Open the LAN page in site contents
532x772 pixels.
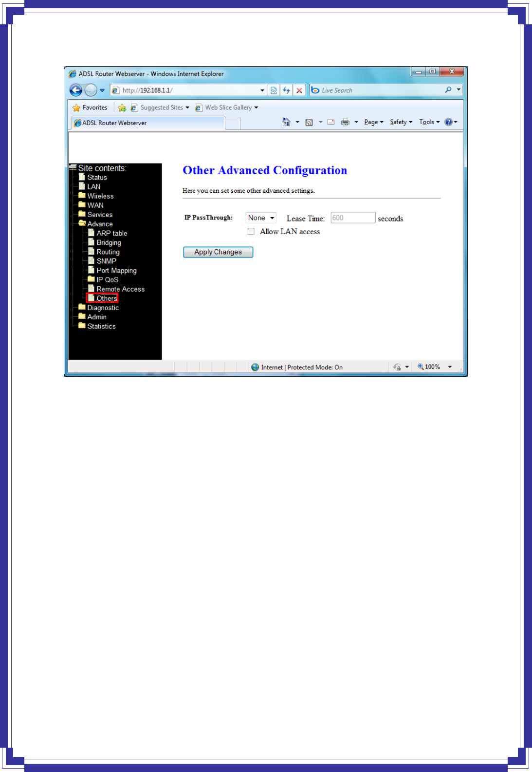point(93,187)
